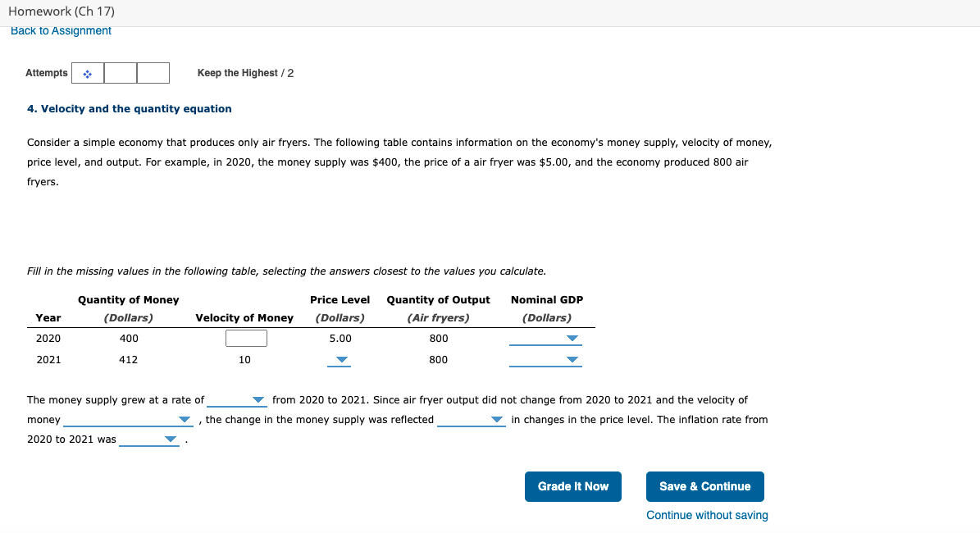Image resolution: width=980 pixels, height=533 pixels.
Task: Open the 'was reflected' dropdown
Action: coord(472,419)
